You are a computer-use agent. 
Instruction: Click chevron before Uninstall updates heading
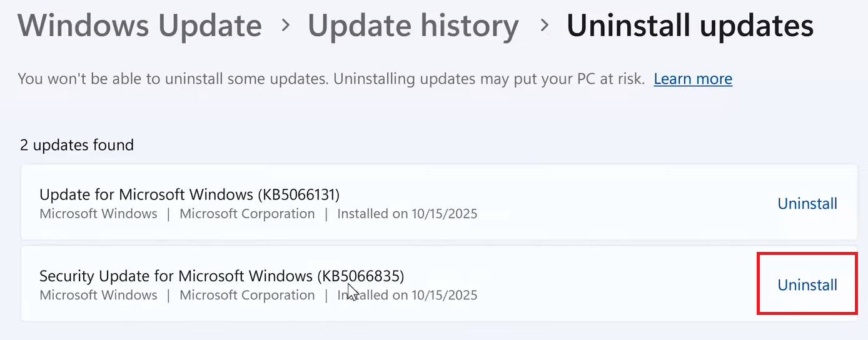point(544,26)
